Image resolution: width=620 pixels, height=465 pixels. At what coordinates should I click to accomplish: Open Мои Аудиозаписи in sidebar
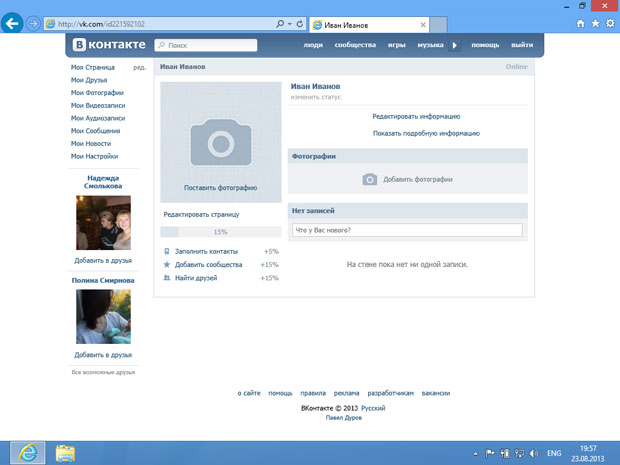pos(98,118)
